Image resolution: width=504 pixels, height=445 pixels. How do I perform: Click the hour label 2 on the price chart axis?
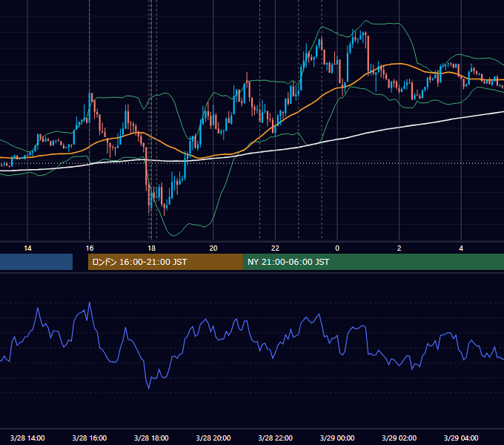pos(399,248)
